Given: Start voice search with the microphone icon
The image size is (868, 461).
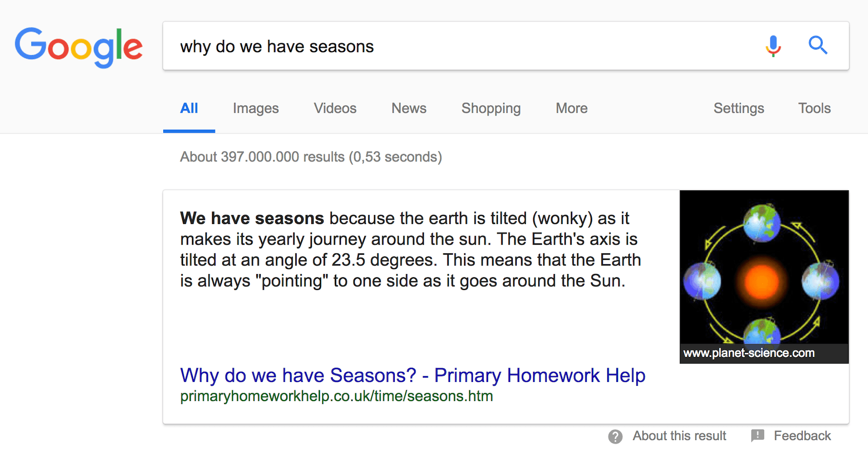Looking at the screenshot, I should 773,46.
